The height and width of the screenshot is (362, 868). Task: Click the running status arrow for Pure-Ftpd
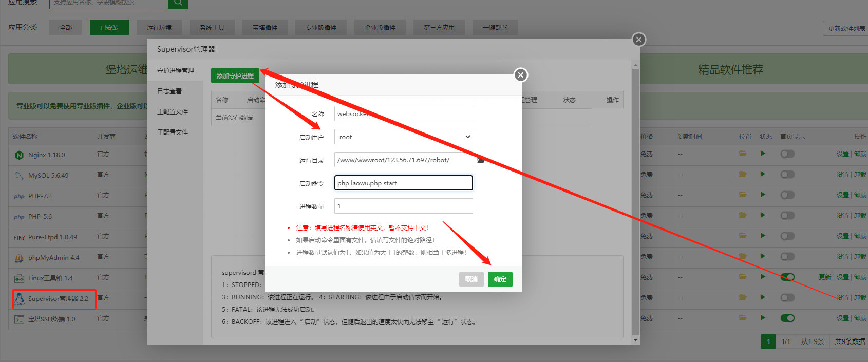763,236
